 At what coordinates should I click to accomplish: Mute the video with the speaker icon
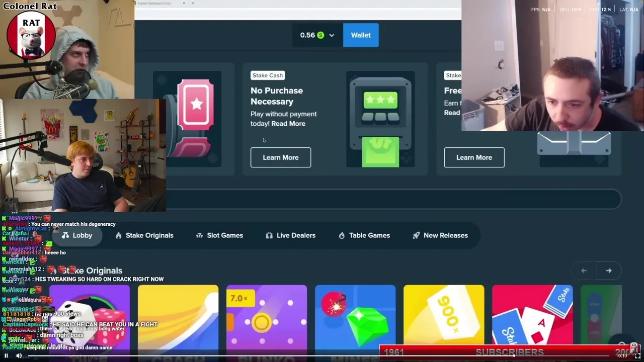coord(19,355)
